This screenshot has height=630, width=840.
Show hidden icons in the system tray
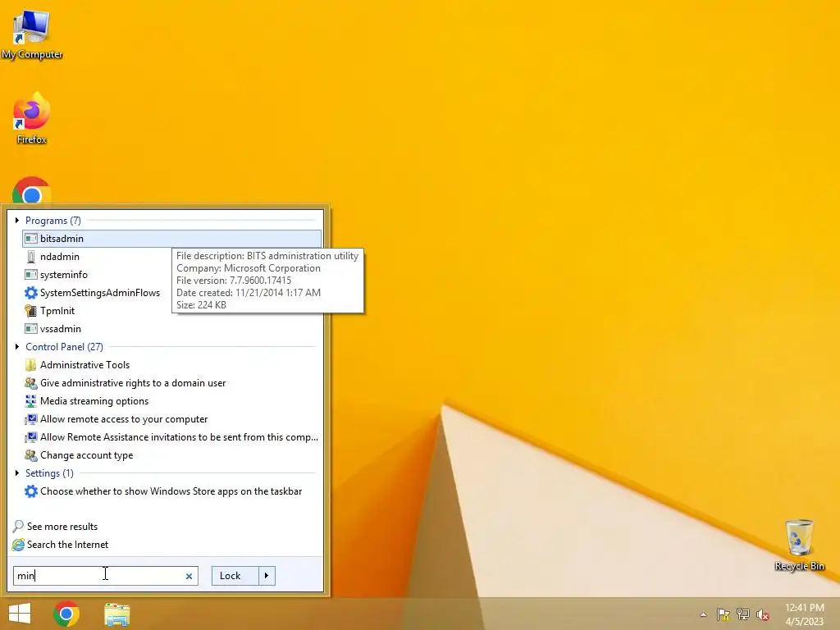click(703, 614)
